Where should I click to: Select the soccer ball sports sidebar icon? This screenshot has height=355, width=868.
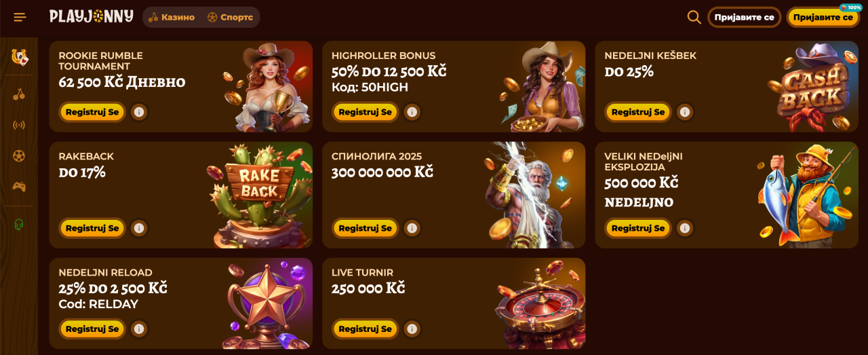[19, 156]
